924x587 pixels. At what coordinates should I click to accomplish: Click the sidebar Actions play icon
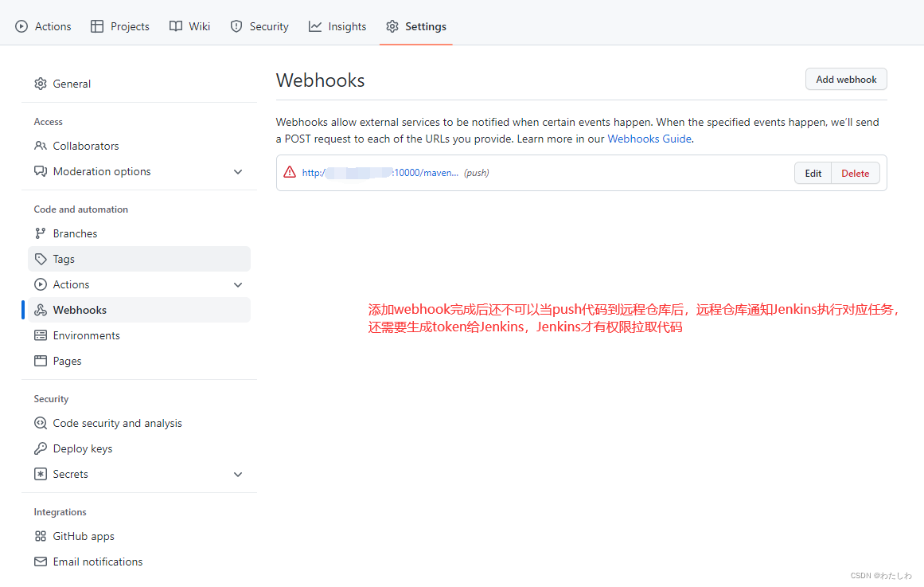click(40, 284)
